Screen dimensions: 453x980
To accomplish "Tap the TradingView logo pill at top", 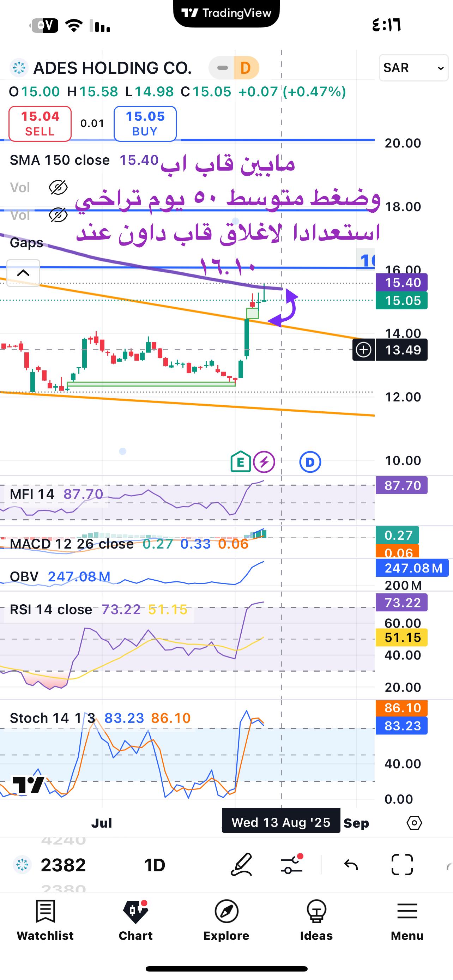I will (x=226, y=13).
